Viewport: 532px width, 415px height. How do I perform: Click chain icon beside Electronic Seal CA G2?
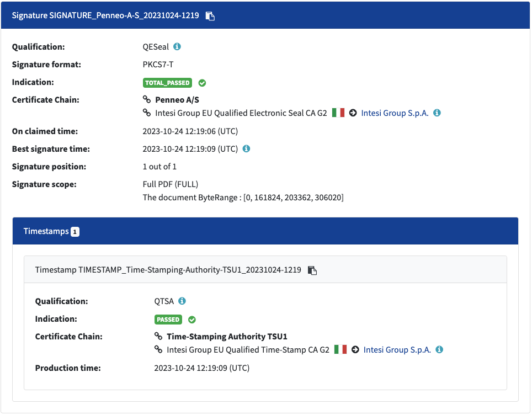point(147,113)
